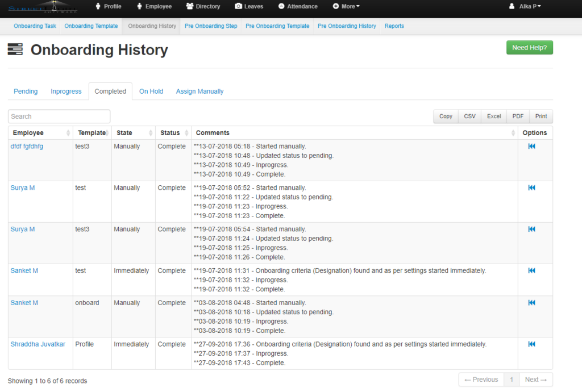Revert onboarding for dfdf fgfdhfg using rewind icon
The width and height of the screenshot is (582, 392).
(531, 146)
